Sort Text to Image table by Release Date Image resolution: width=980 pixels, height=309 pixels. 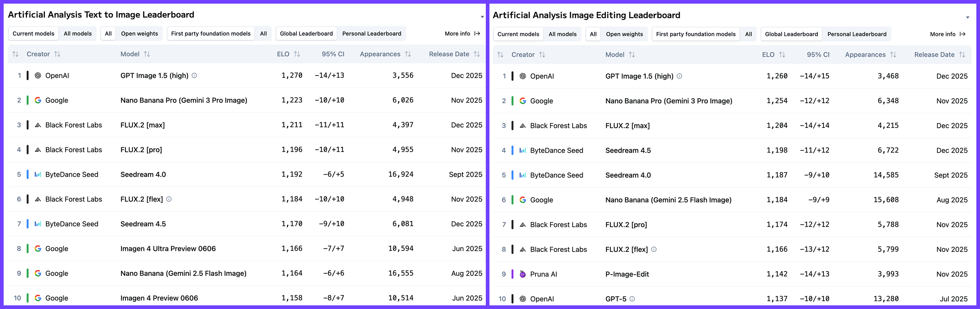point(477,54)
